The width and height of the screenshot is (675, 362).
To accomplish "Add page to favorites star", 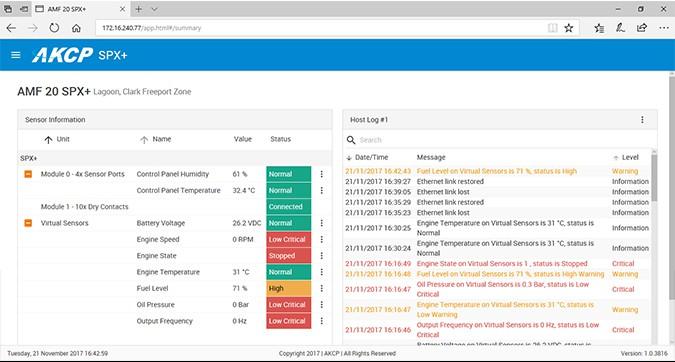I will tap(569, 28).
